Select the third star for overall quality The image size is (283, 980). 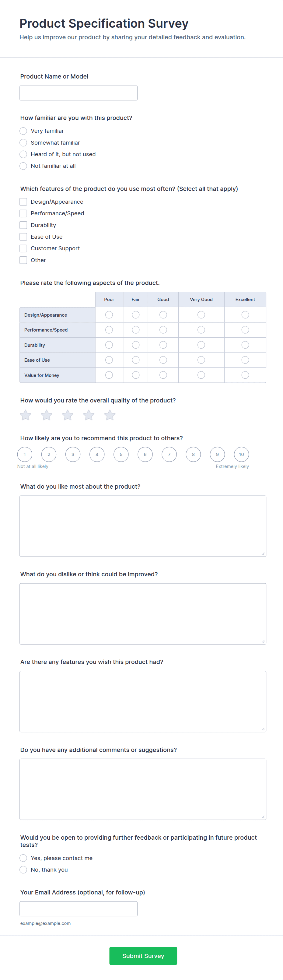(x=68, y=415)
